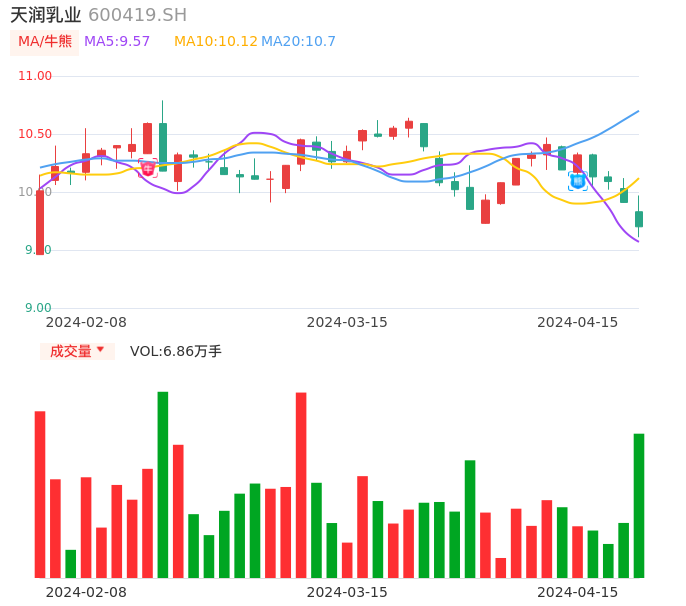Image resolution: width=686 pixels, height=606 pixels.
Task: Click the 2024-02-08 date label below volume chart
Action: (x=86, y=592)
